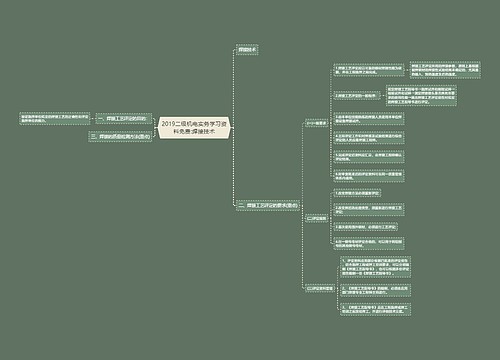
Task: Click item 3 leaf under 一般要求
Action: [x=369, y=119]
